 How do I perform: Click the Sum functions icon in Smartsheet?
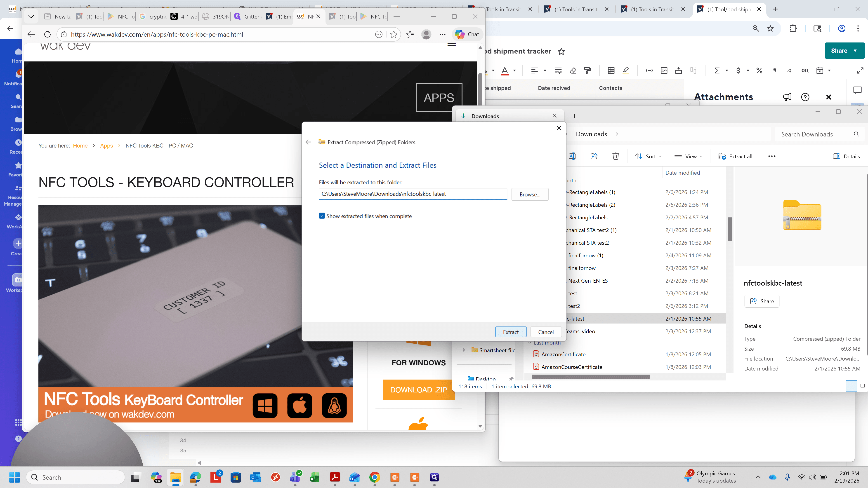[x=717, y=70]
